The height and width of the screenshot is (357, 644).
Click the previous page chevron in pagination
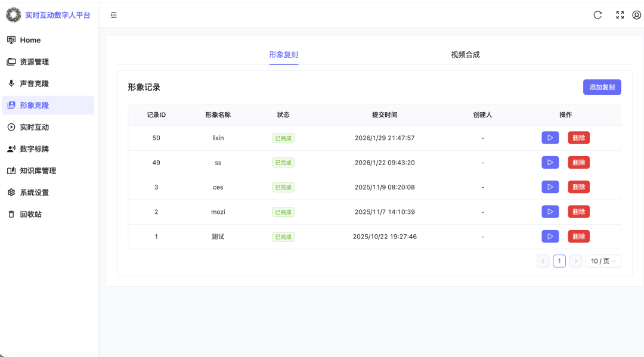pyautogui.click(x=543, y=260)
